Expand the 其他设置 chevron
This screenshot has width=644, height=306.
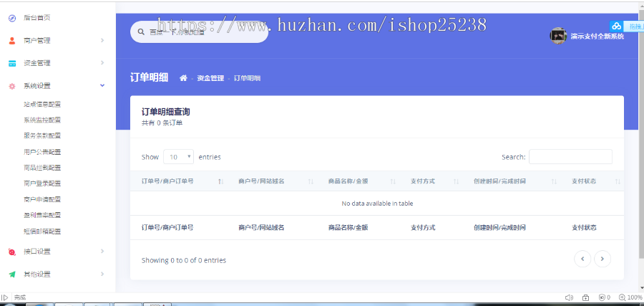tap(102, 274)
